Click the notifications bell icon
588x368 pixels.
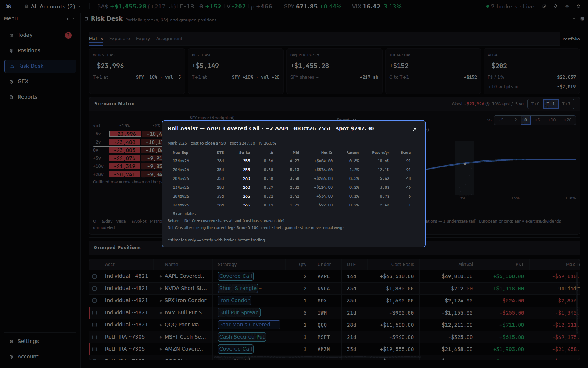click(x=556, y=6)
